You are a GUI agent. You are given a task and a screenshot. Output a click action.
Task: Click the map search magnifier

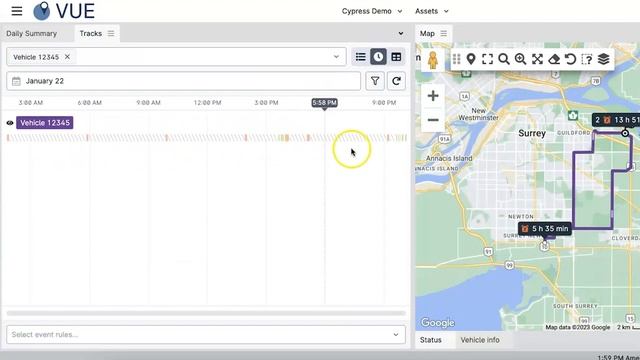coord(504,59)
